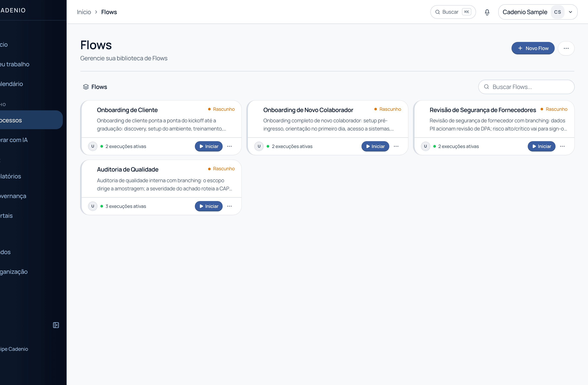
Task: Open more options for Revisão de Segurança card
Action: 562,146
